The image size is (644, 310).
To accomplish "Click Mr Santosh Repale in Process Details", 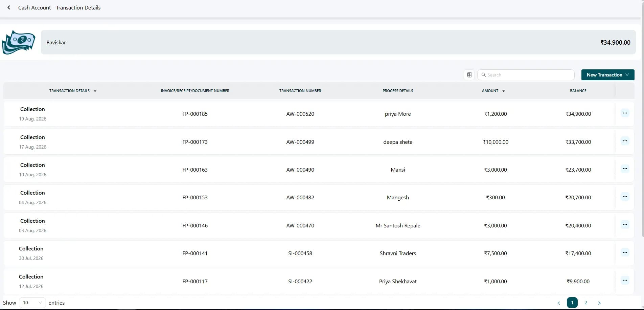I will click(x=398, y=226).
